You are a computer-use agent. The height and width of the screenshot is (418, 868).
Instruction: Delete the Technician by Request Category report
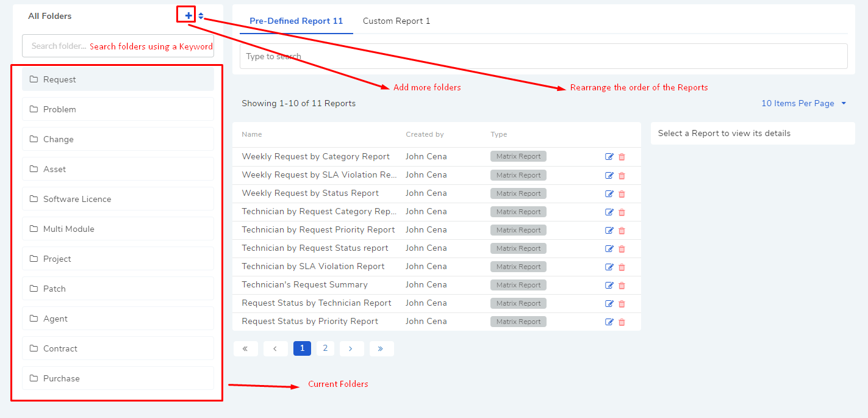pyautogui.click(x=622, y=212)
